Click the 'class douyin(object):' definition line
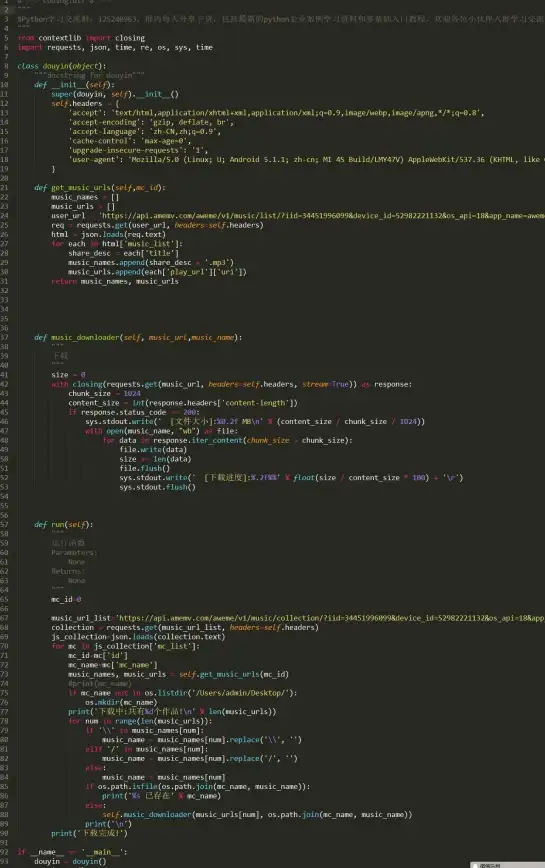The height and width of the screenshot is (868, 545). [x=61, y=66]
